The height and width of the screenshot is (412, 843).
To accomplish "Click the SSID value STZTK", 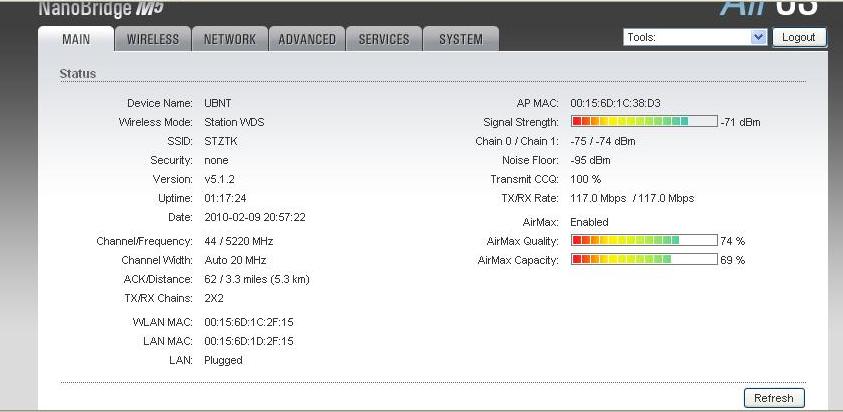I will [221, 141].
